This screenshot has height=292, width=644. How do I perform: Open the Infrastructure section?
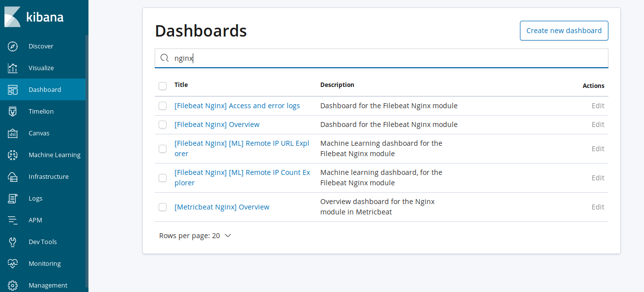click(x=48, y=176)
